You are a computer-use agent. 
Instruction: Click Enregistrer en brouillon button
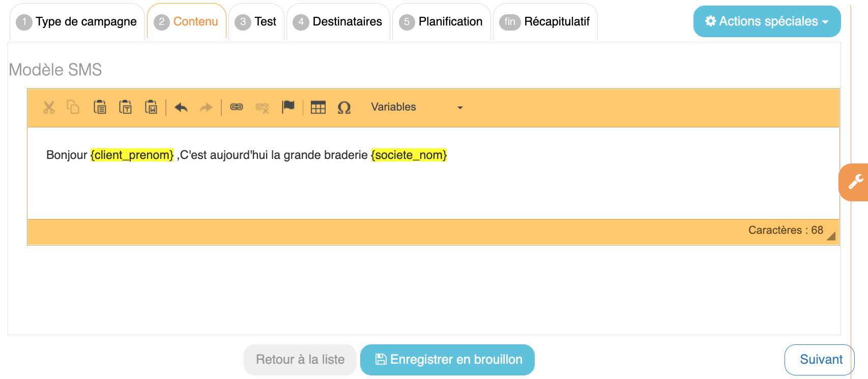pos(447,360)
